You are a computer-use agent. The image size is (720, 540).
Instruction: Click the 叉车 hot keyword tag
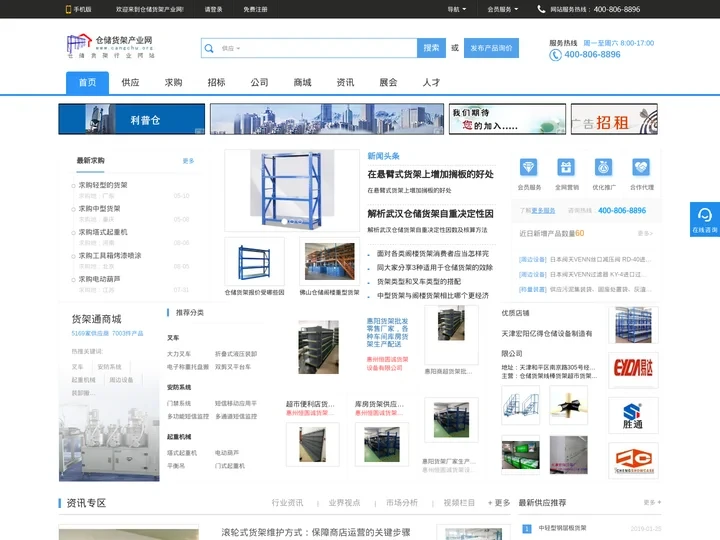point(78,367)
